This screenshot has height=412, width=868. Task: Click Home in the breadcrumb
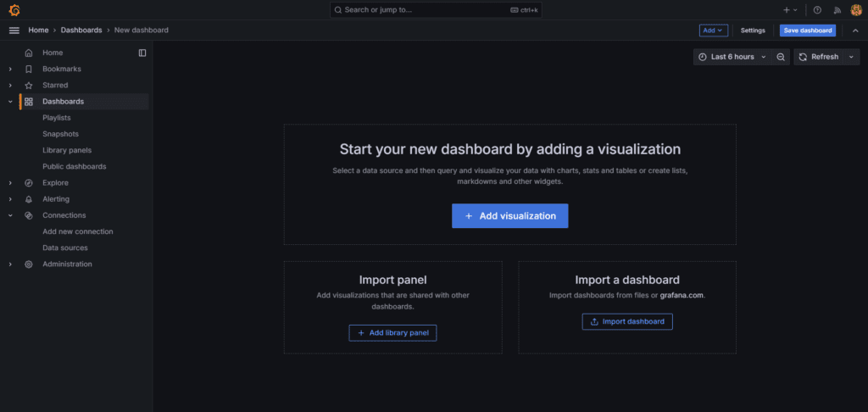point(38,31)
